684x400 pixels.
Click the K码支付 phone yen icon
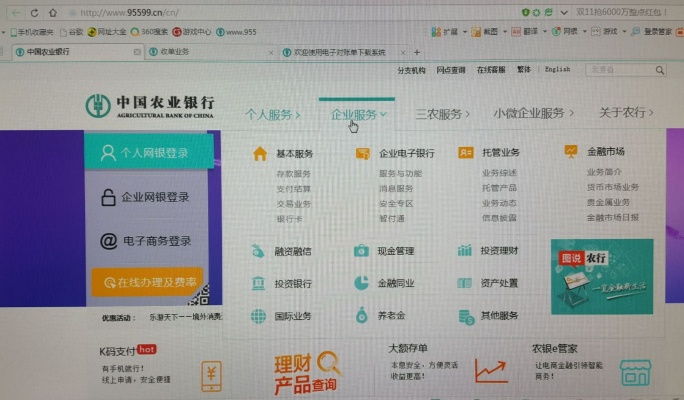(x=211, y=376)
